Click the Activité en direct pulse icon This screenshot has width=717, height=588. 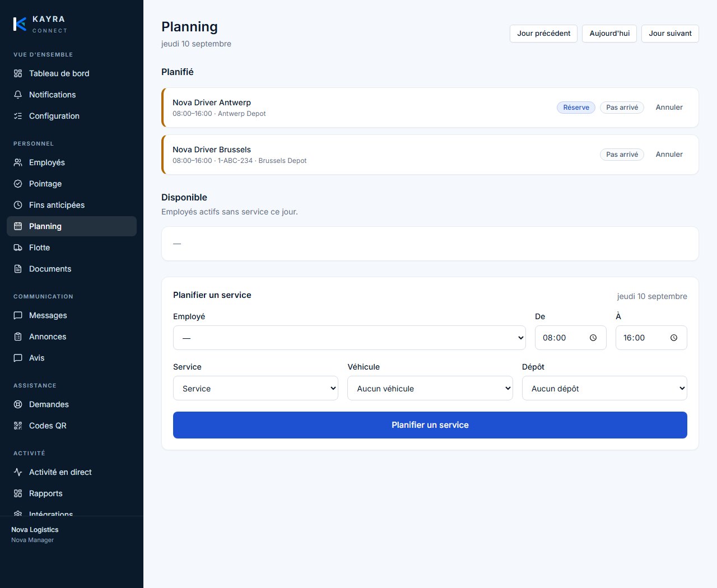pyautogui.click(x=18, y=472)
